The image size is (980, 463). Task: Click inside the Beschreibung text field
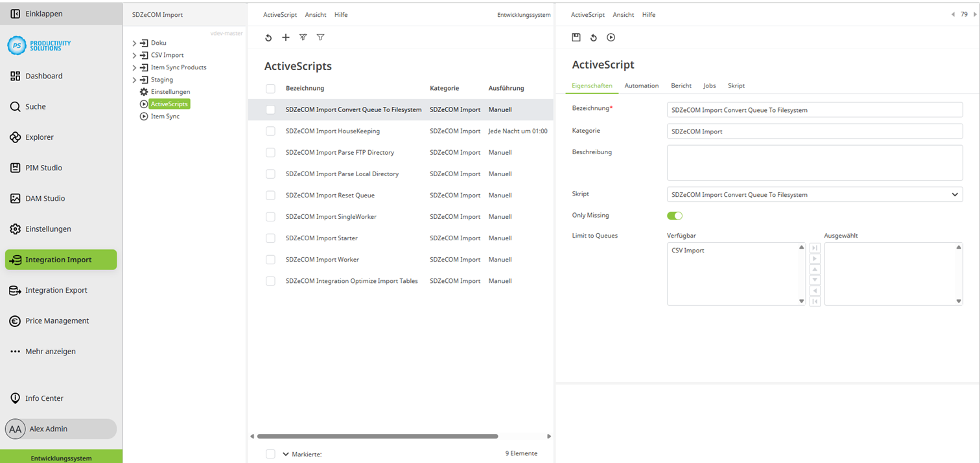point(813,162)
